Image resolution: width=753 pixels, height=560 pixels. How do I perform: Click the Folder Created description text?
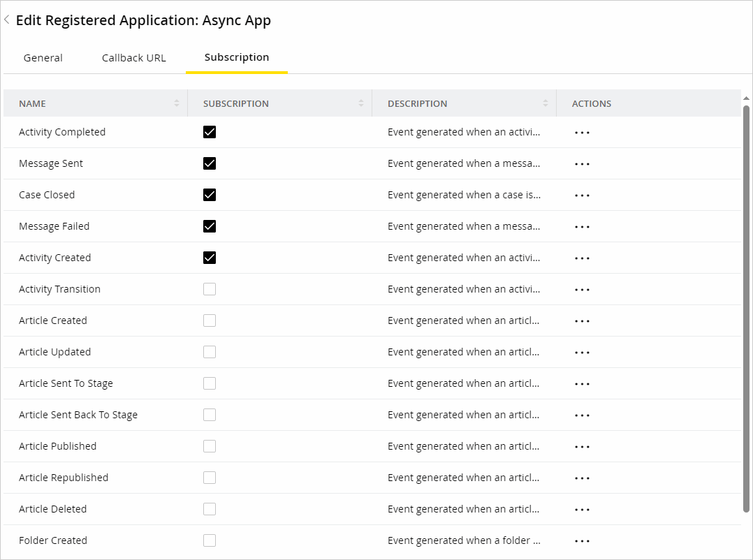464,540
